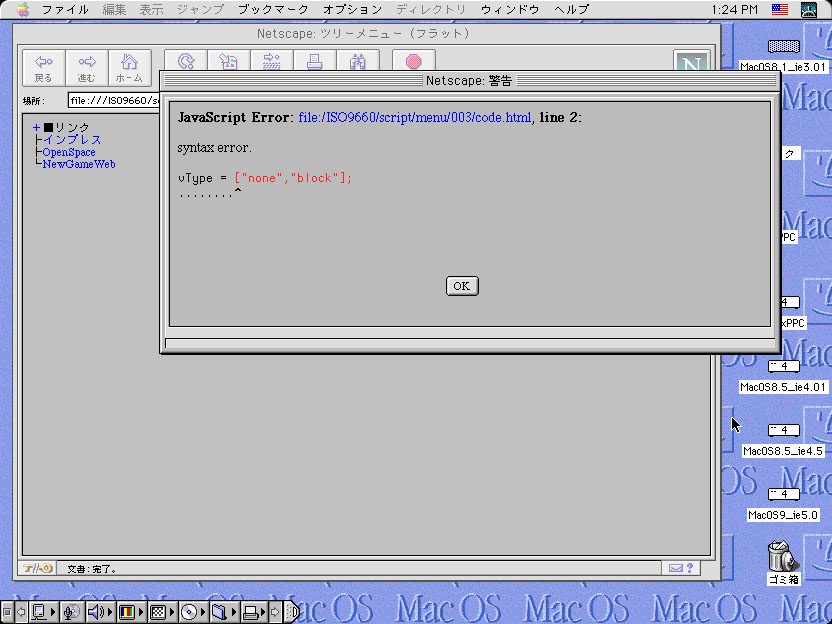Image resolution: width=832 pixels, height=624 pixels.
Task: Select the MacOS8.1_ie3.01 desktop icon
Action: click(x=783, y=56)
